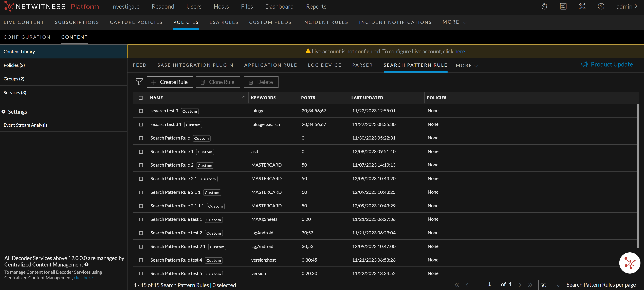
Task: Toggle the NAME column sort arrow
Action: click(x=244, y=98)
